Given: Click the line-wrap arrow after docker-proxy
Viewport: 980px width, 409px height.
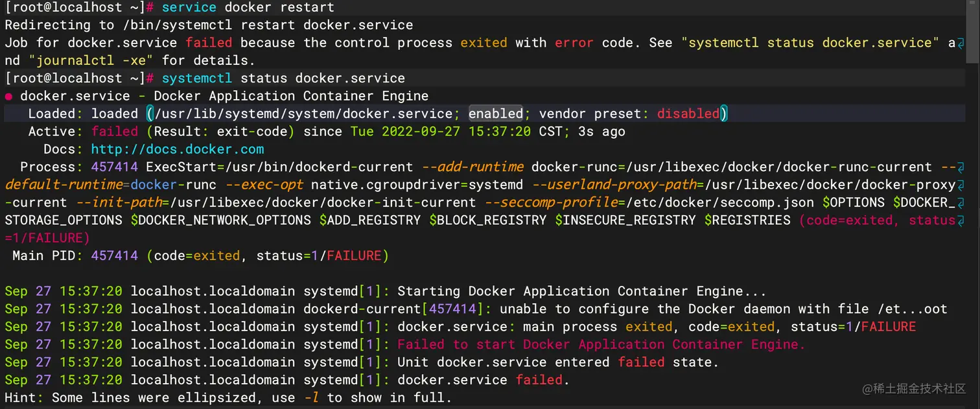Looking at the screenshot, I should point(961,185).
